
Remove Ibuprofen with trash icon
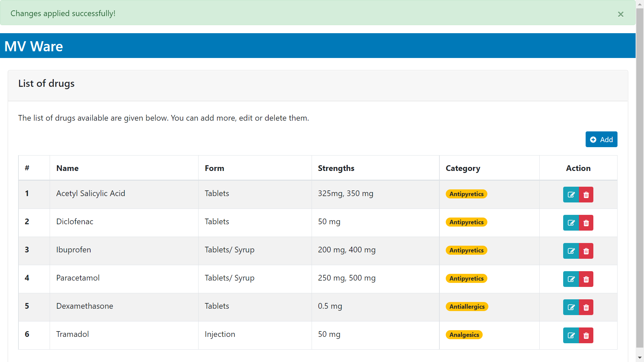point(586,251)
